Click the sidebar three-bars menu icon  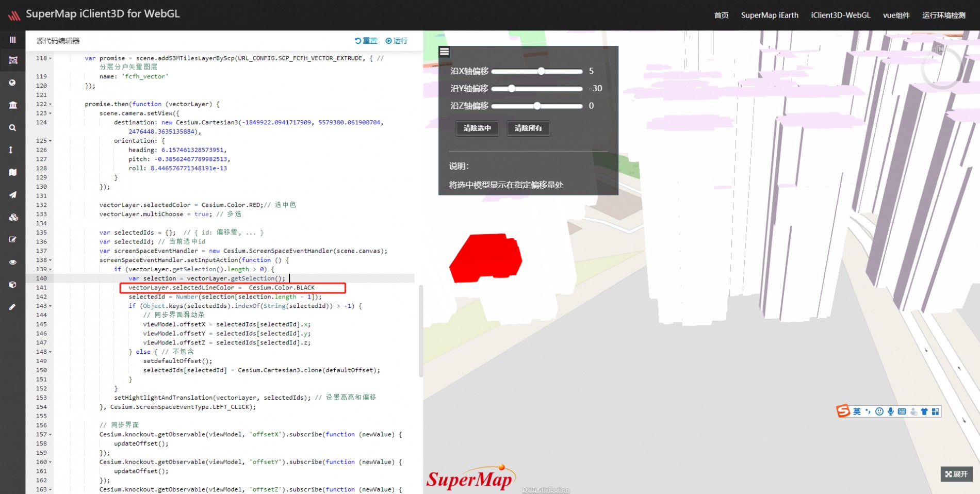[x=13, y=40]
